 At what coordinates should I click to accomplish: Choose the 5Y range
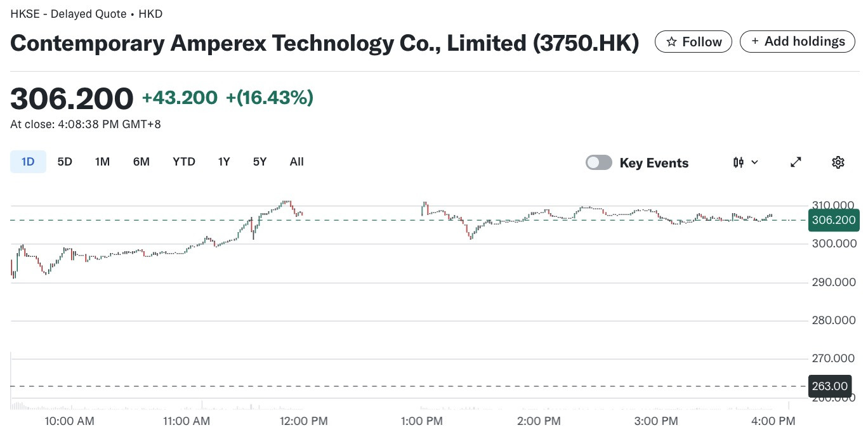click(260, 162)
